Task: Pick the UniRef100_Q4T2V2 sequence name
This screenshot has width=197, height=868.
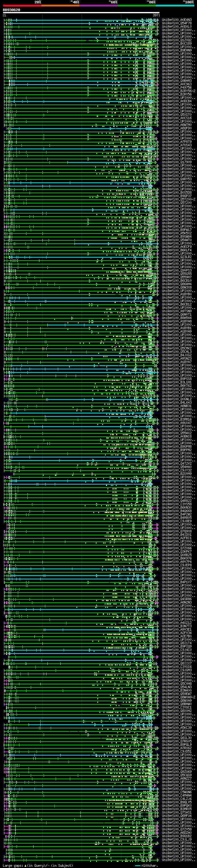Action: (176, 464)
